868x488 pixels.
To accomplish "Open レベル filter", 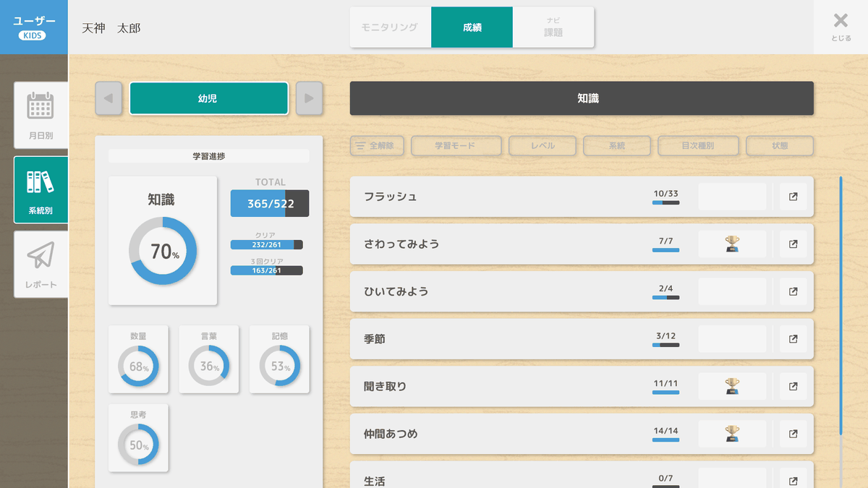I will (542, 145).
